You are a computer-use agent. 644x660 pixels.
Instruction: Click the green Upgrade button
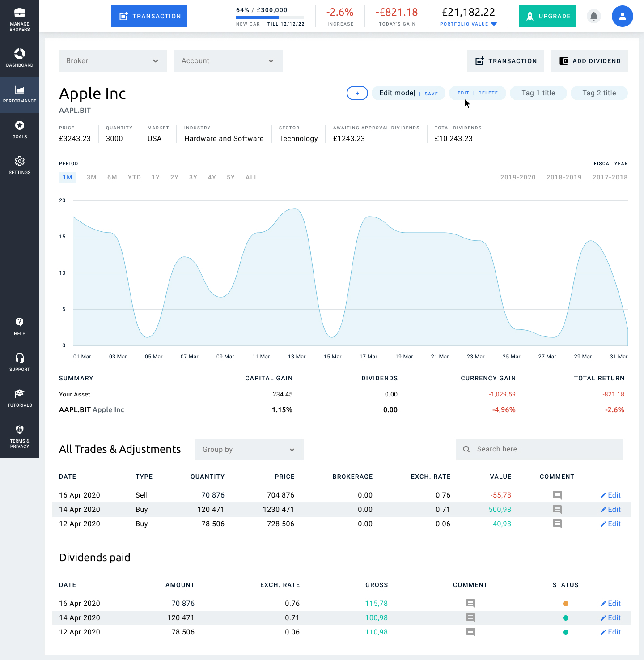point(547,16)
